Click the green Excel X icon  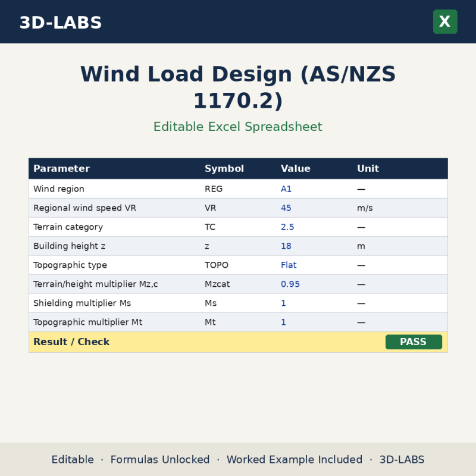445,21
